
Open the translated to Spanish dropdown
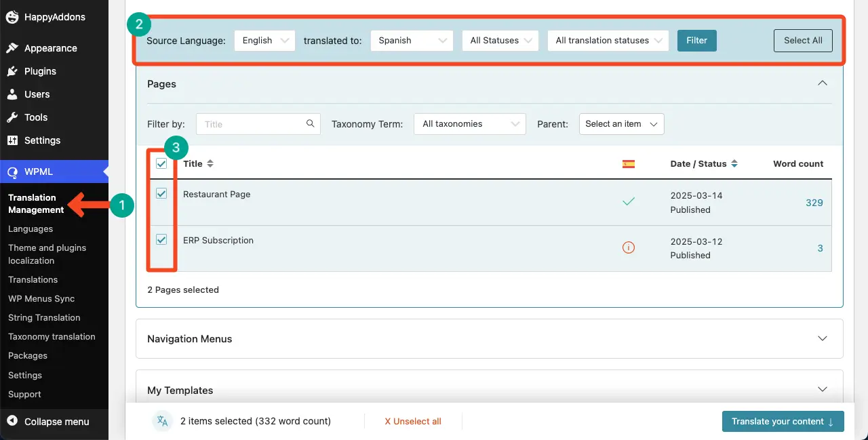point(412,40)
